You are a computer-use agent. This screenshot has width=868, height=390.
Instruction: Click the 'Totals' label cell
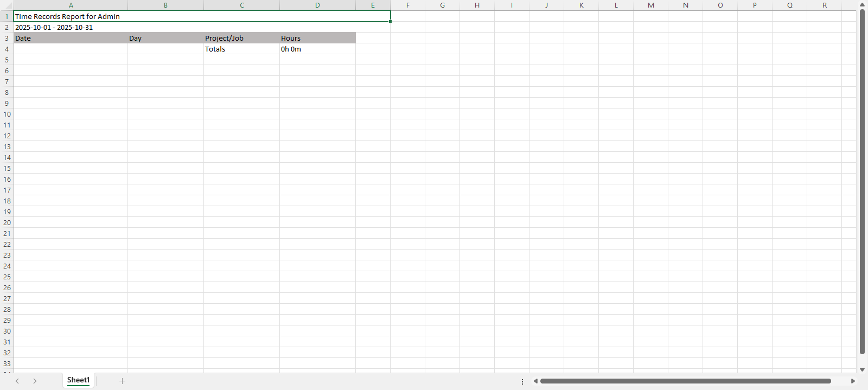coord(241,49)
